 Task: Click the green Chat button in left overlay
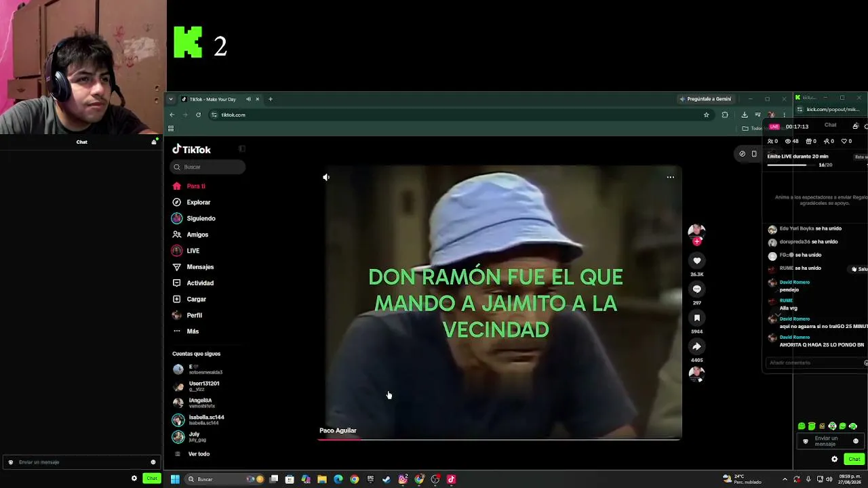click(152, 479)
